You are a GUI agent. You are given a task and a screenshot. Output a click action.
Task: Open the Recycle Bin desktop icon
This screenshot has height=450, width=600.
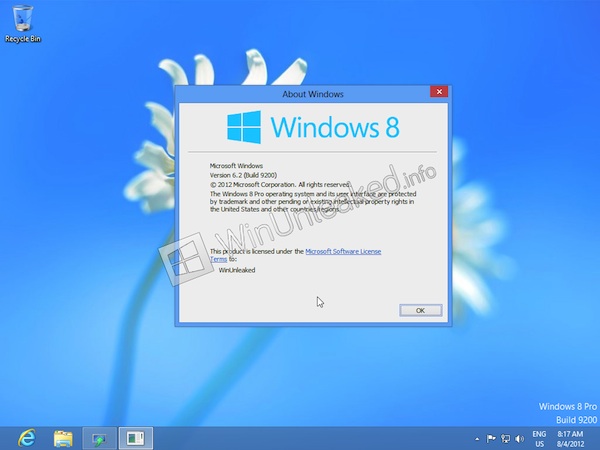(x=23, y=23)
